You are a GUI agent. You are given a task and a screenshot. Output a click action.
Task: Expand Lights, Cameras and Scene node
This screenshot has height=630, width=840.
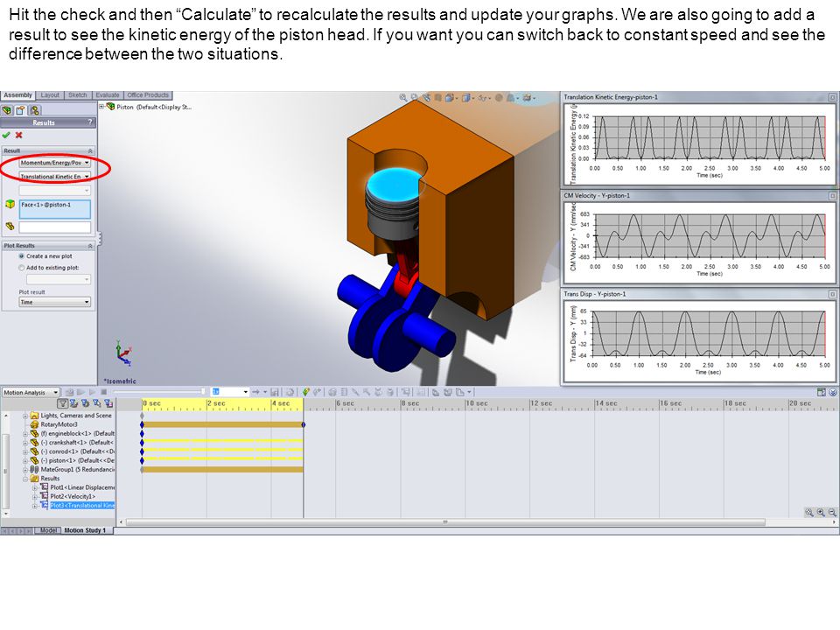pos(25,415)
